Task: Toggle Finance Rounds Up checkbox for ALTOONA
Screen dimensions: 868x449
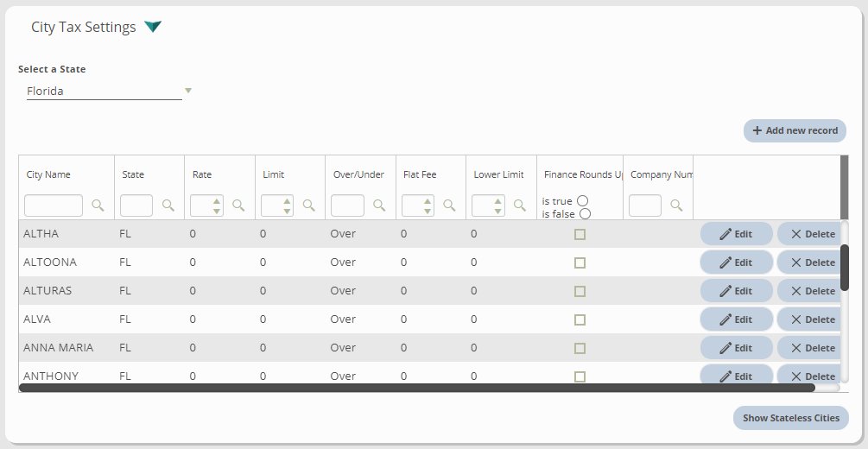Action: tap(580, 262)
